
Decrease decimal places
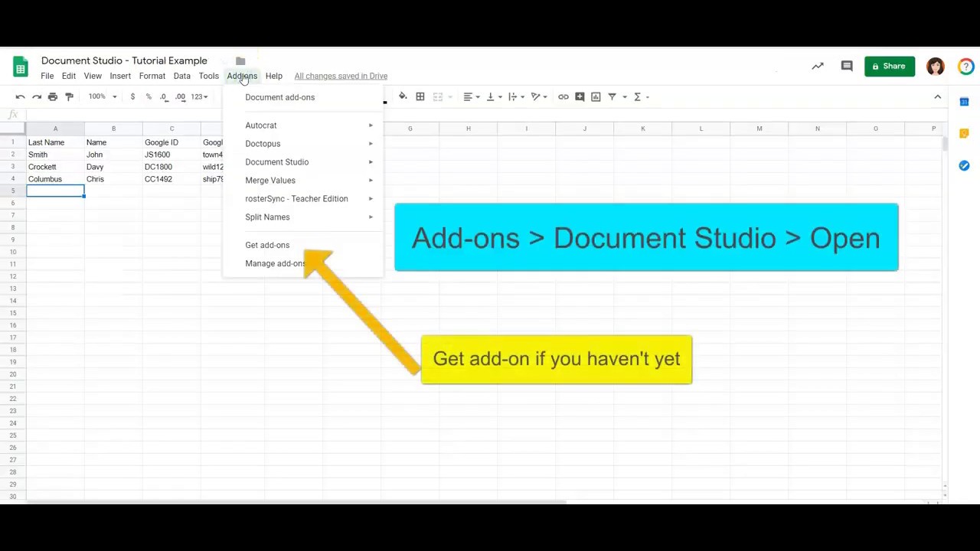click(x=163, y=96)
